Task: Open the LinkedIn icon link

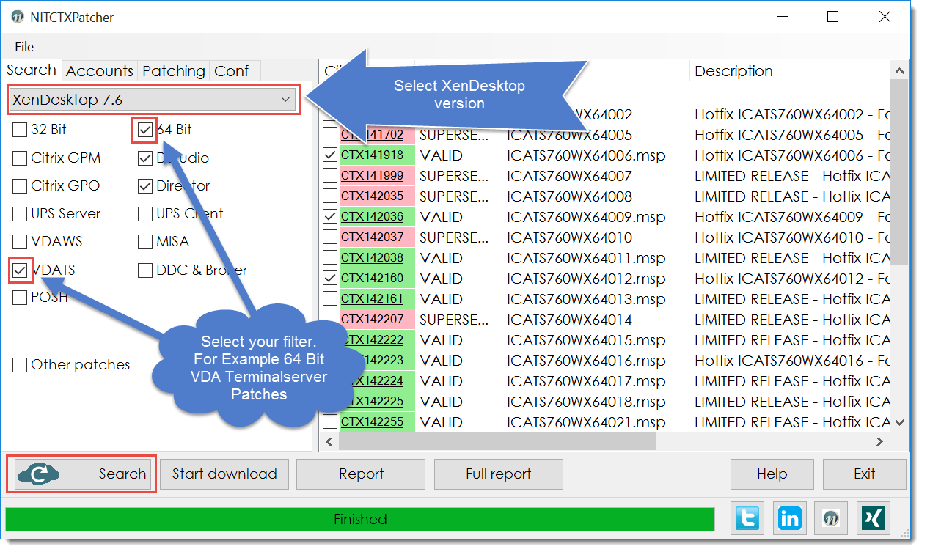Action: pos(790,518)
